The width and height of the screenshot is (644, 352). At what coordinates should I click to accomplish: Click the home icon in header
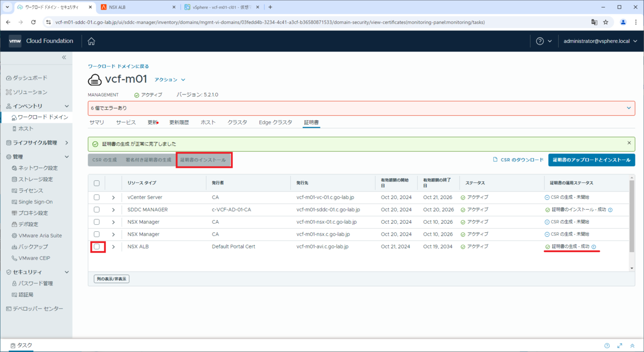[x=91, y=41]
